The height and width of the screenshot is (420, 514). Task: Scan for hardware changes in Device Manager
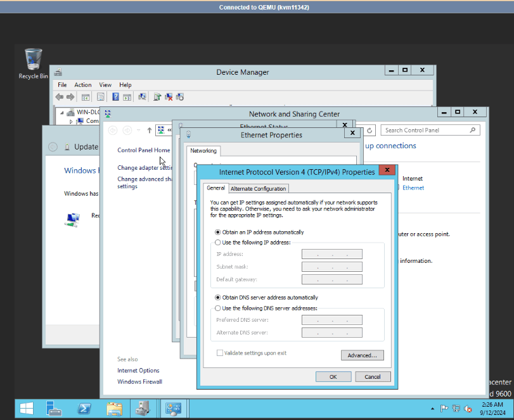pos(142,97)
